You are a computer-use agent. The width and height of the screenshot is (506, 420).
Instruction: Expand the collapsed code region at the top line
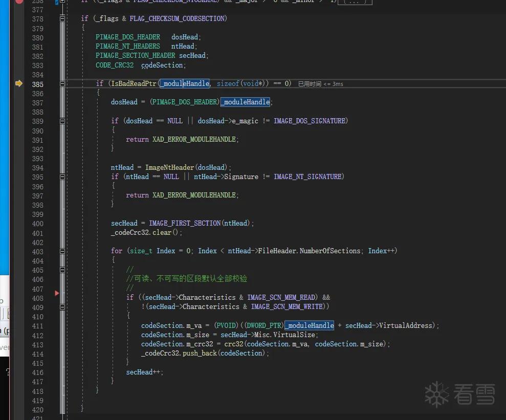point(62,1)
